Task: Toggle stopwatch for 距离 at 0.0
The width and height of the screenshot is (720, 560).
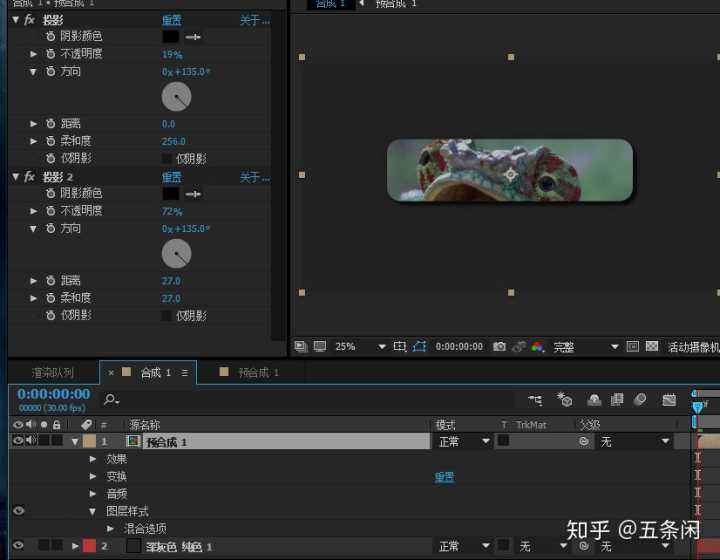Action: pyautogui.click(x=51, y=123)
